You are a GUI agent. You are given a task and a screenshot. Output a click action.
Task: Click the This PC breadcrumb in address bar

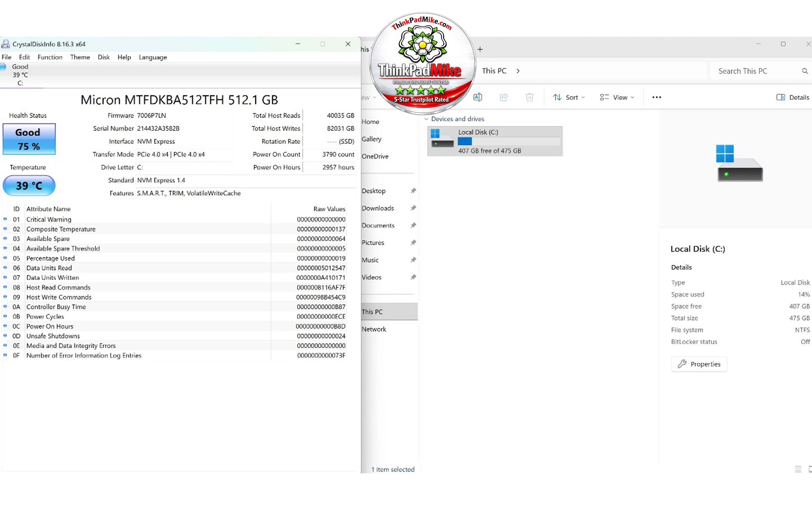pyautogui.click(x=494, y=71)
